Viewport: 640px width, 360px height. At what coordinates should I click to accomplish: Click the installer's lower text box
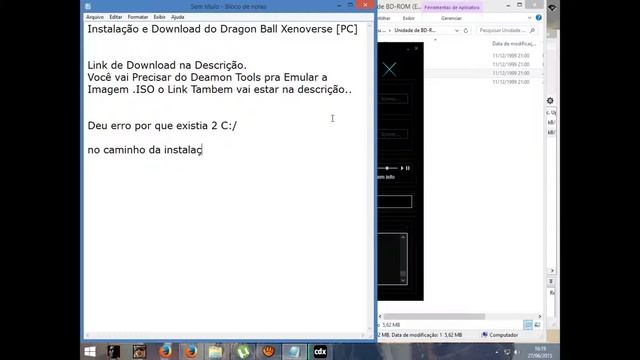(395, 202)
